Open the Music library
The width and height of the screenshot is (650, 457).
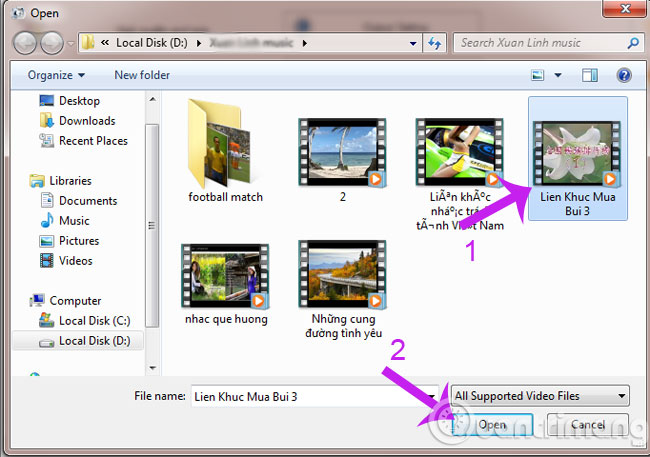click(74, 221)
